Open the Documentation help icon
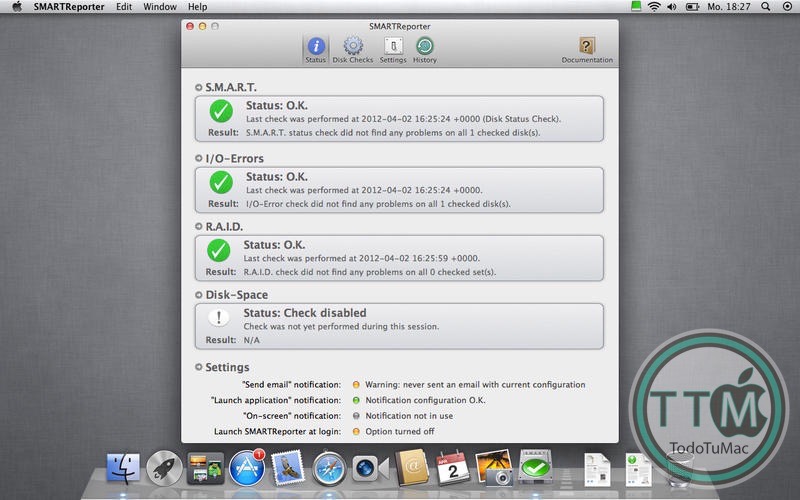The image size is (800, 500). (587, 46)
